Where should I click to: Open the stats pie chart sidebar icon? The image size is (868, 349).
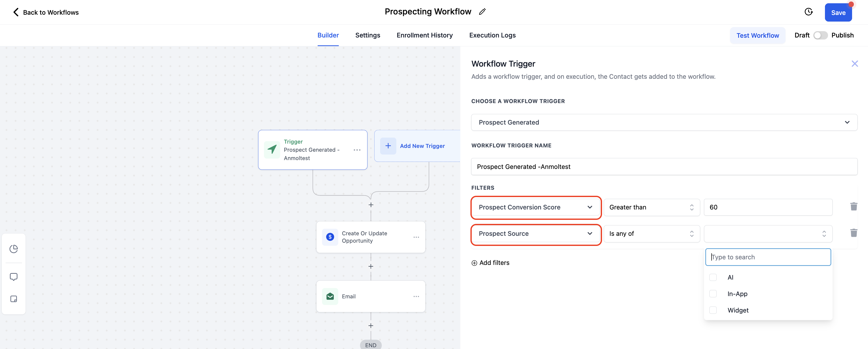(14, 249)
